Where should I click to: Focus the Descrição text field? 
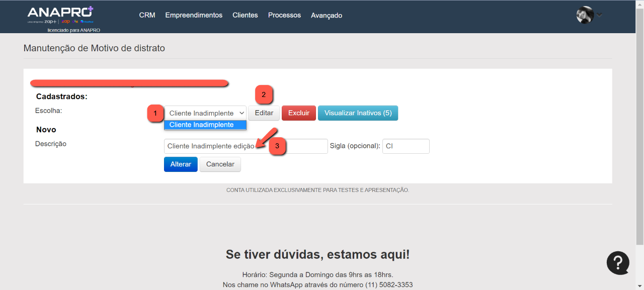point(211,146)
